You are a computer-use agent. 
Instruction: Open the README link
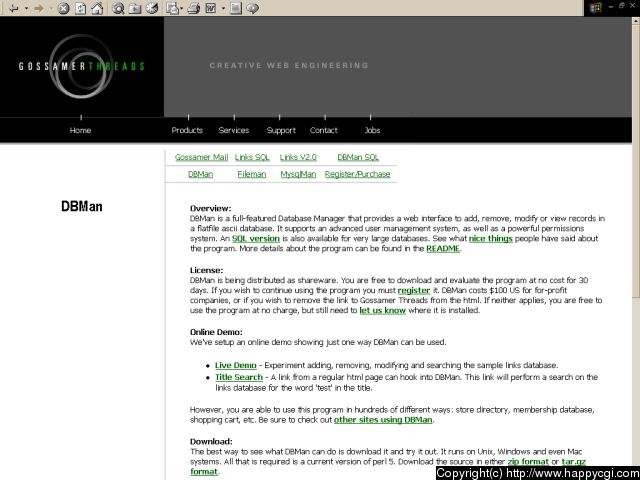click(x=443, y=249)
